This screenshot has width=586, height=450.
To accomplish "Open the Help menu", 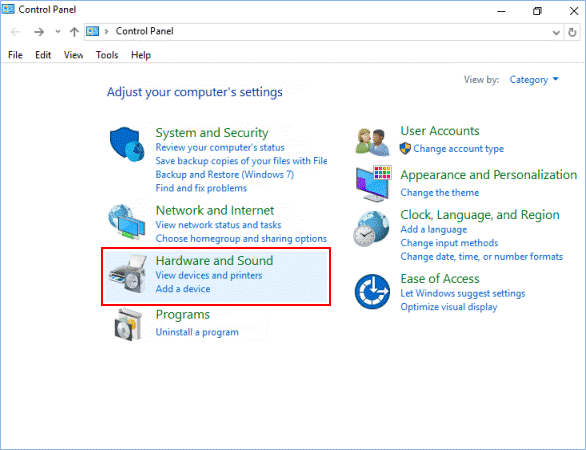I will (141, 55).
